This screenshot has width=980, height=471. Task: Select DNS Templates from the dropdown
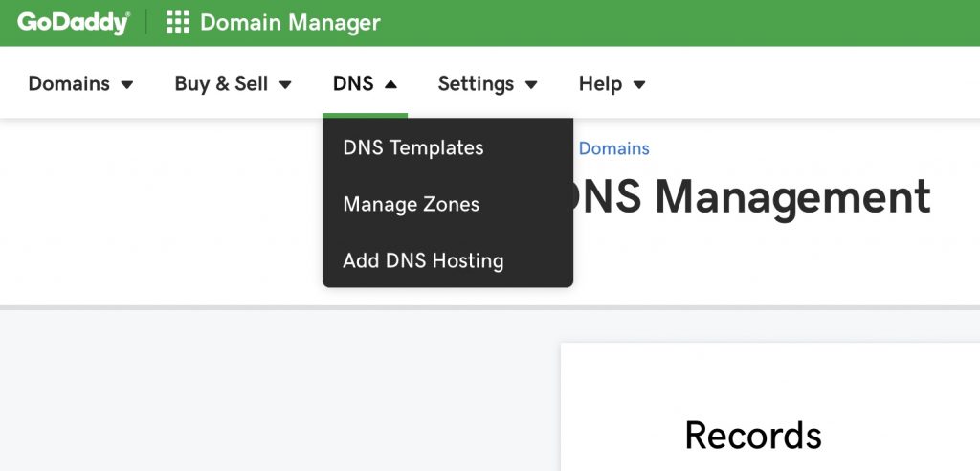448,147
